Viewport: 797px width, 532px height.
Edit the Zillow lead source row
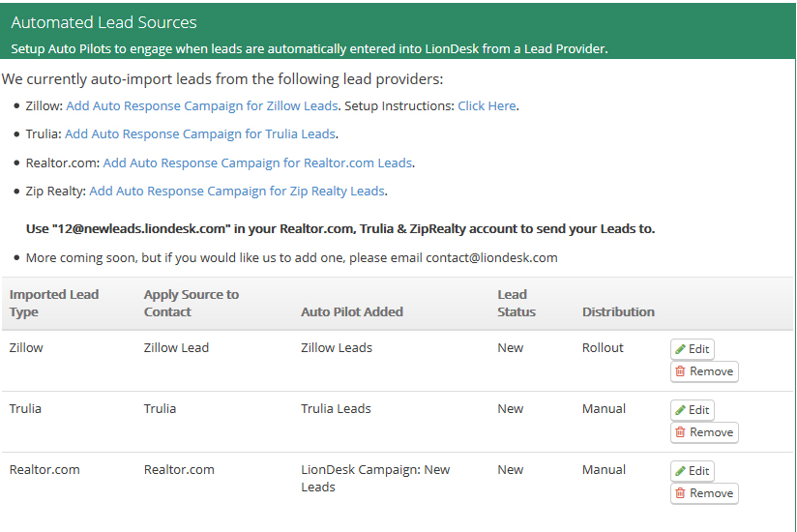(693, 349)
